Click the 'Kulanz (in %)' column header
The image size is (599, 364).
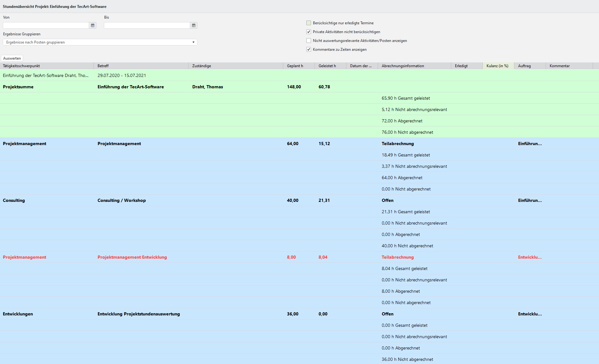click(x=498, y=66)
